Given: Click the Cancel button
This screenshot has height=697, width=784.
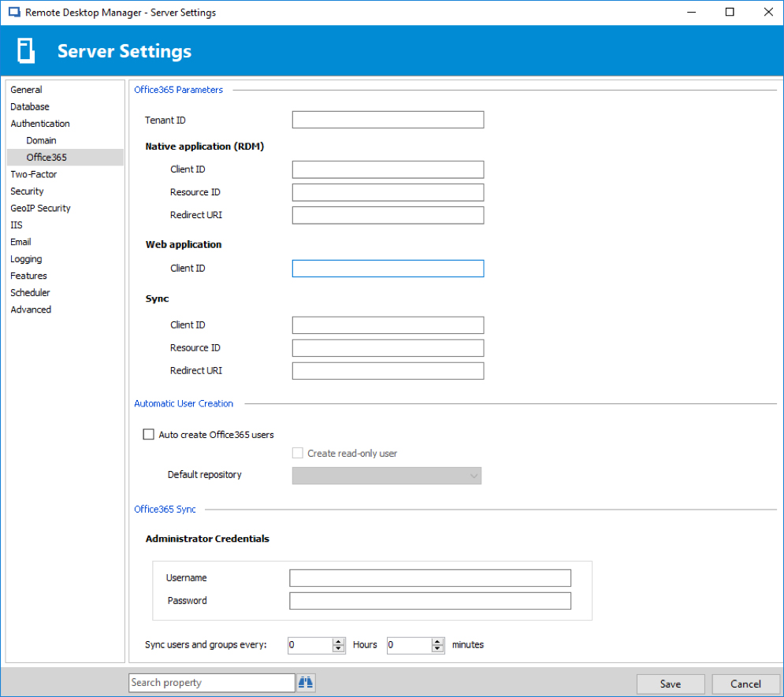Looking at the screenshot, I should [745, 684].
